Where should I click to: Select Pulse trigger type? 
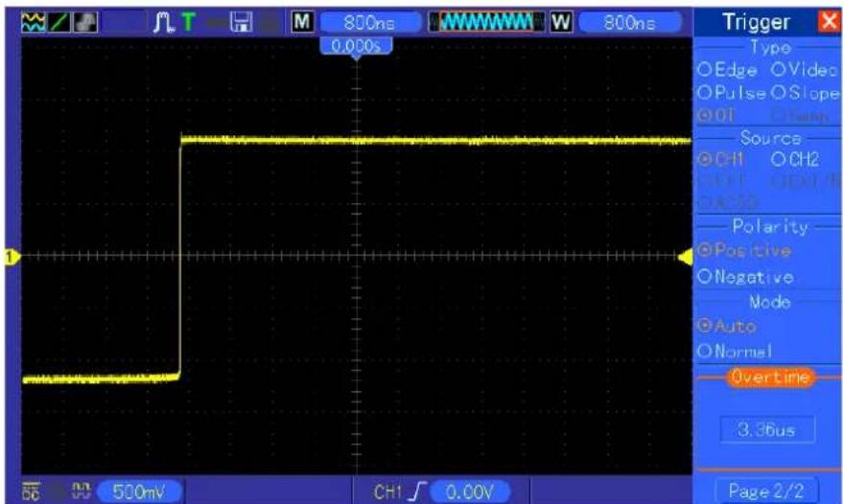(x=731, y=93)
